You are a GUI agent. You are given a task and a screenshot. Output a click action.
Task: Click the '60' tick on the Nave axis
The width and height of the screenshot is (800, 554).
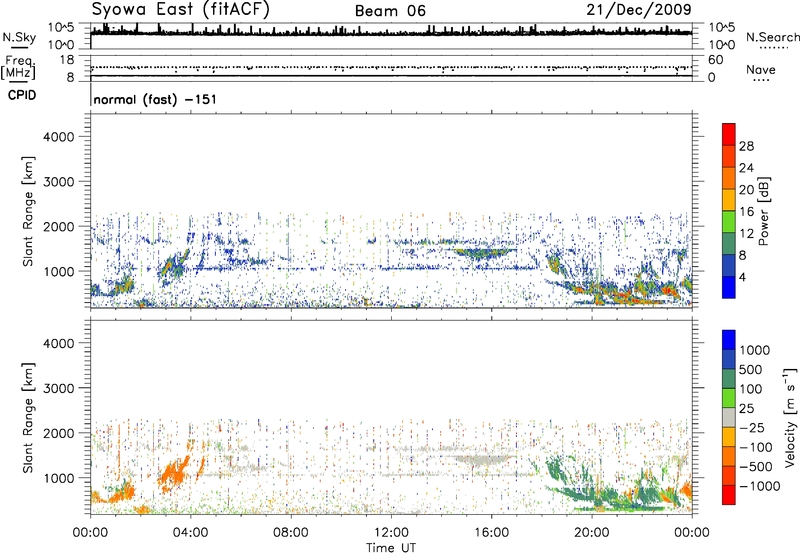tap(715, 60)
